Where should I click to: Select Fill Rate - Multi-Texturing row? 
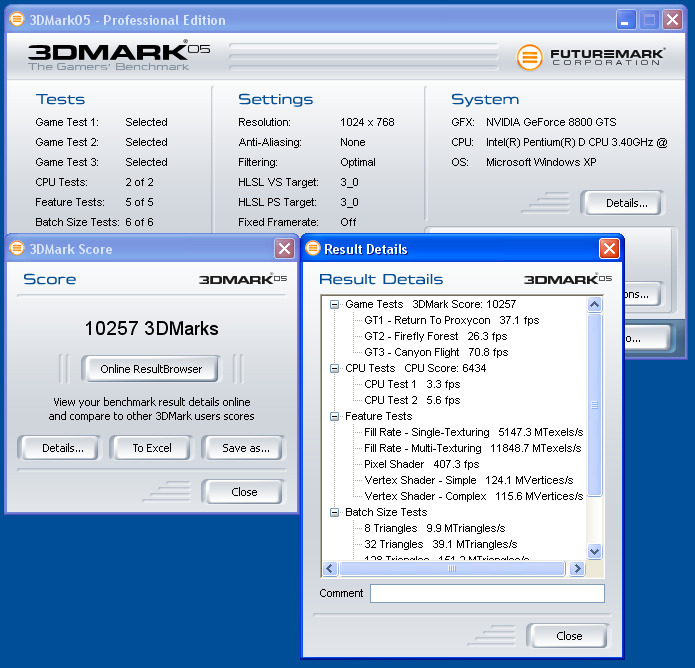pyautogui.click(x=472, y=448)
